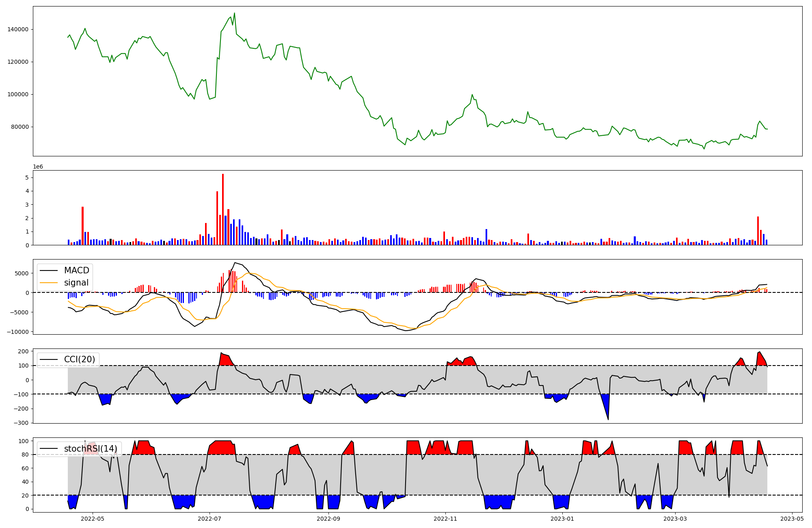Click the MACD legend label
This screenshot has height=528, width=812.
(x=76, y=270)
